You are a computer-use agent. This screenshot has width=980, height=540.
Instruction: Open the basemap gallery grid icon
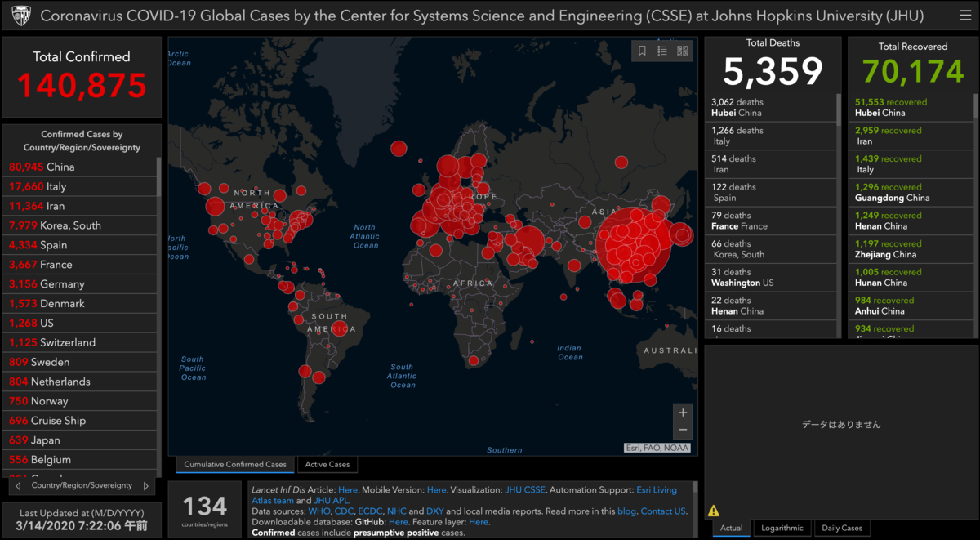pyautogui.click(x=683, y=51)
